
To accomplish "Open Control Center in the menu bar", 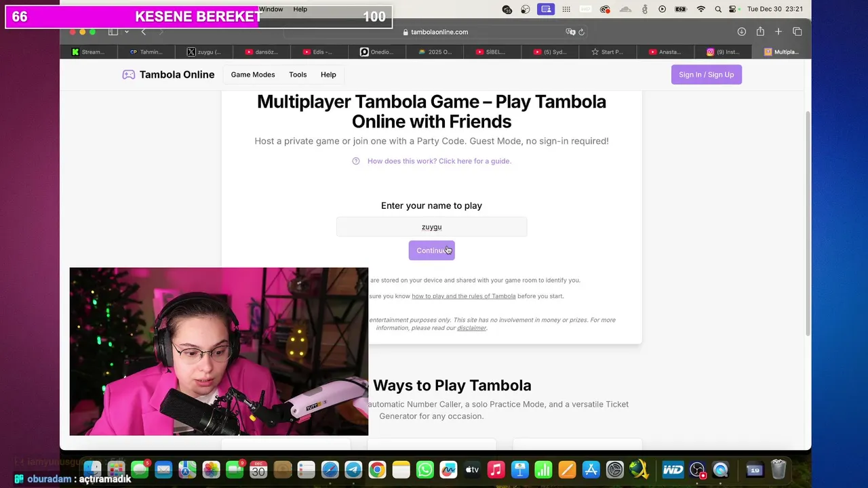I will point(732,9).
